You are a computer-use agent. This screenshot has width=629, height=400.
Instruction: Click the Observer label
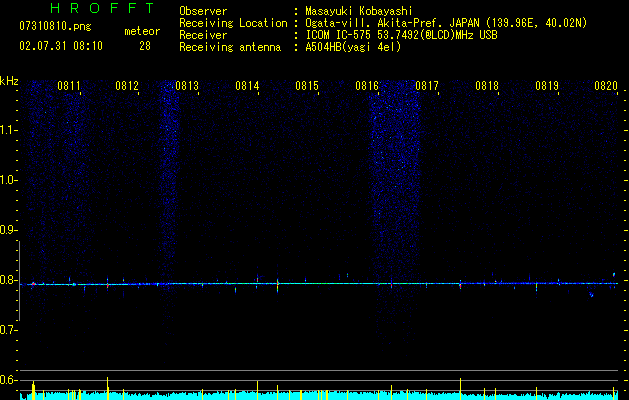[203, 11]
